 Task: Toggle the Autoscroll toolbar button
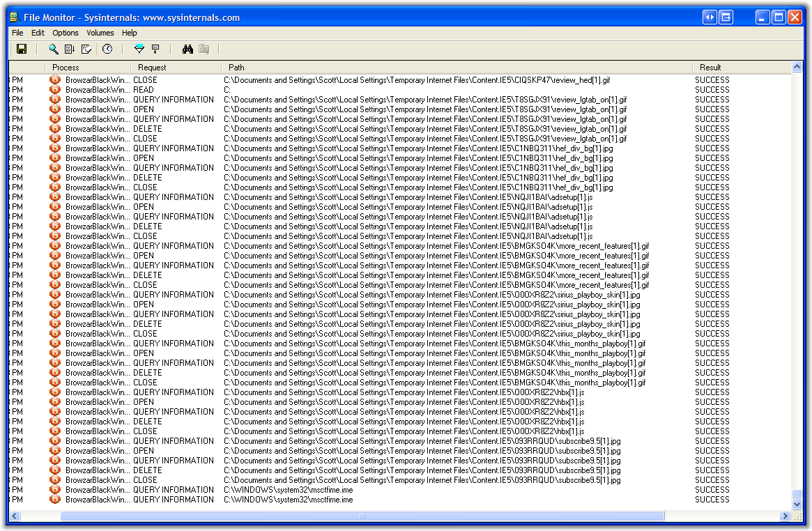(70, 49)
